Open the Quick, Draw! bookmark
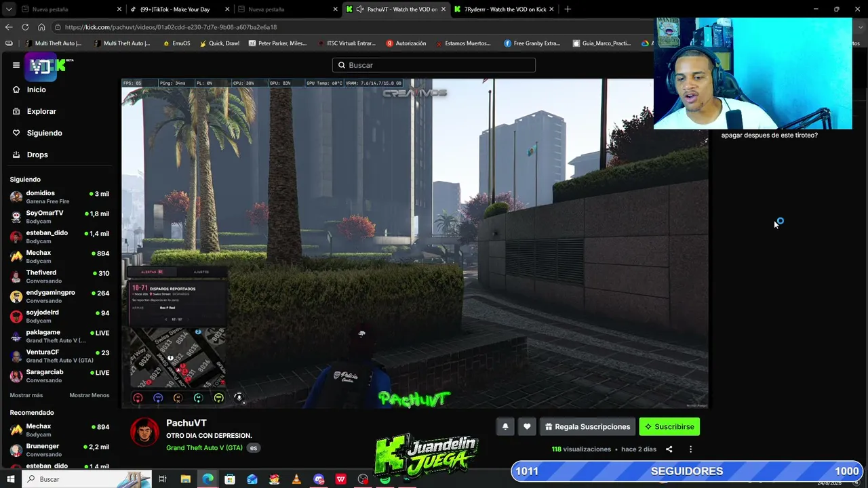Viewport: 868px width, 488px height. 219,43
